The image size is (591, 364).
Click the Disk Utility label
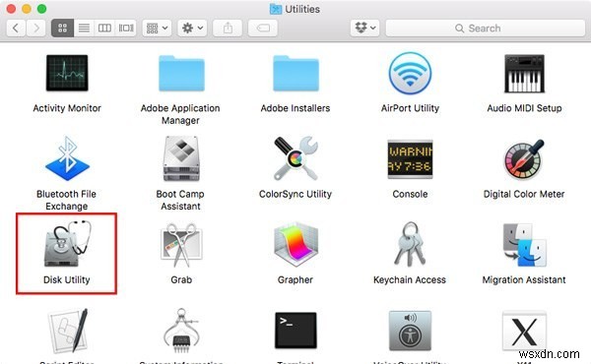67,279
